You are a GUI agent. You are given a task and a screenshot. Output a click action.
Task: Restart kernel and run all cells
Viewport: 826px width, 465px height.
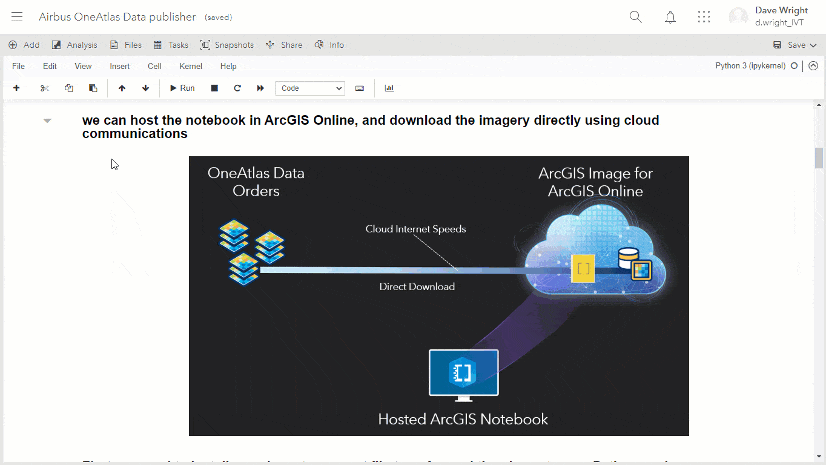click(x=260, y=88)
